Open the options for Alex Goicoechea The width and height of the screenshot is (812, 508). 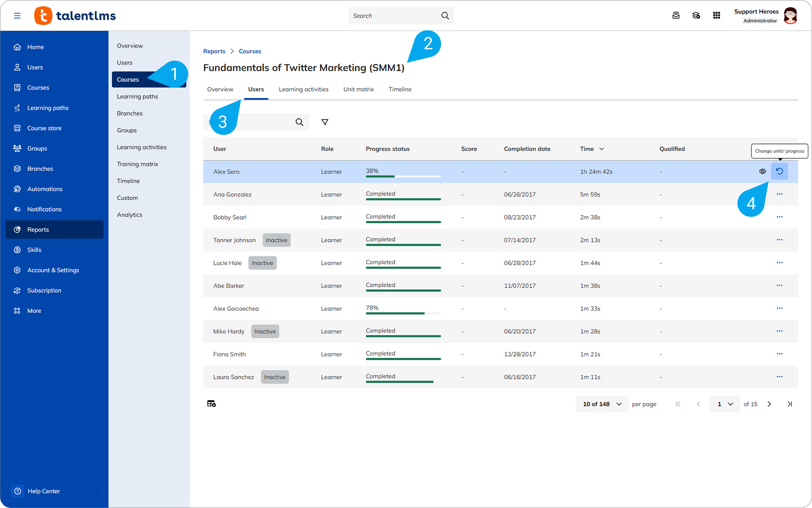point(779,308)
